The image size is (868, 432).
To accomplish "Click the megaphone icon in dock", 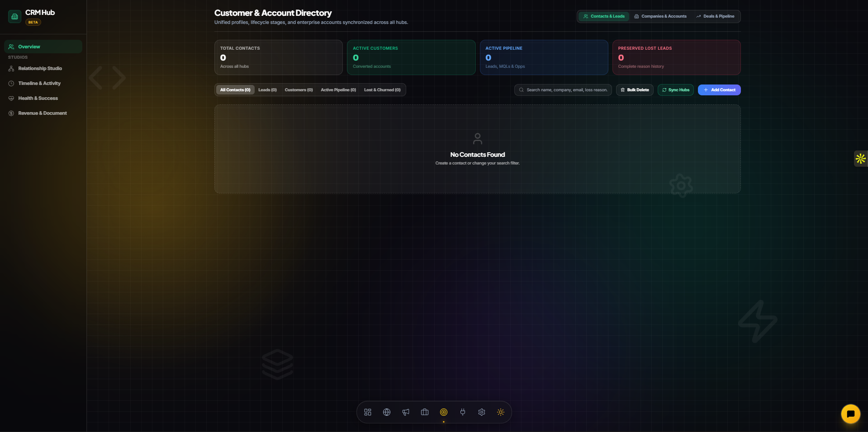I will (406, 412).
